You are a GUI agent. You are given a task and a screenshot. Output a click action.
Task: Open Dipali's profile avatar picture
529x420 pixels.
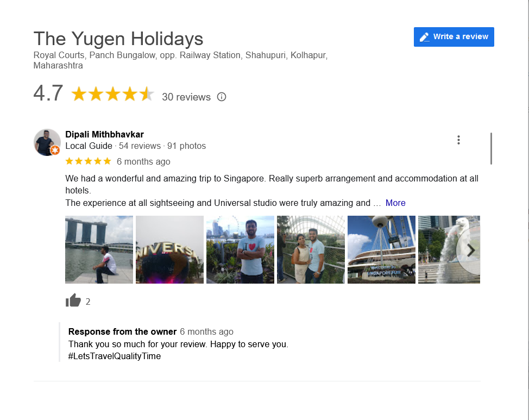pos(47,142)
